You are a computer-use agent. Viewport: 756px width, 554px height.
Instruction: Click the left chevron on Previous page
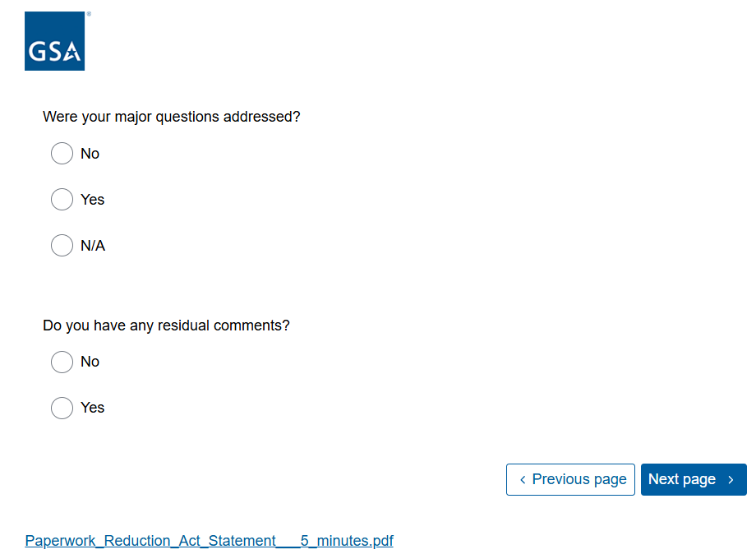(523, 480)
